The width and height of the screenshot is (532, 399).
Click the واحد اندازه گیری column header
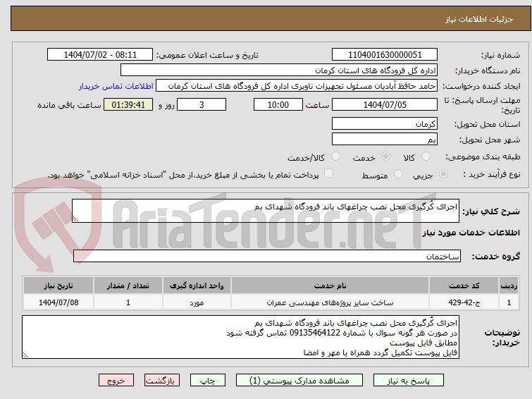point(197,286)
